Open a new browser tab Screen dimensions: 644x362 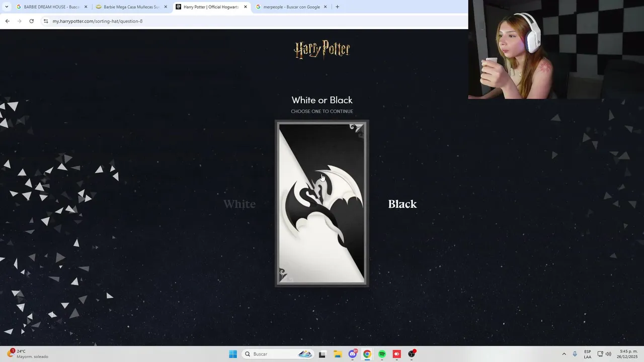337,7
